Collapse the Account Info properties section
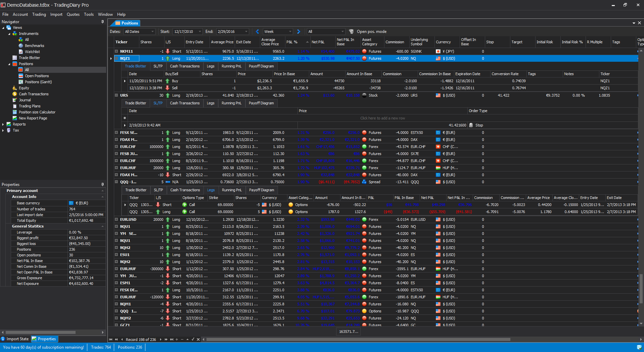 pos(102,197)
